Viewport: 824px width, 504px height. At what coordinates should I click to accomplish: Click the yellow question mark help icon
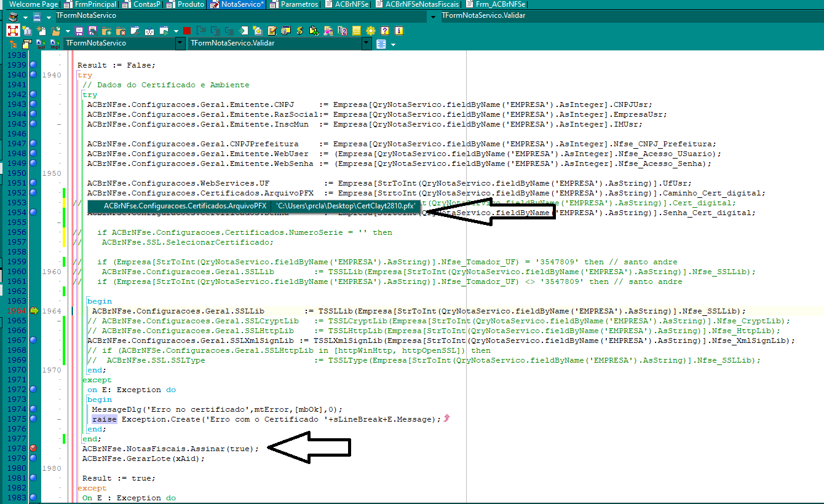tap(385, 30)
